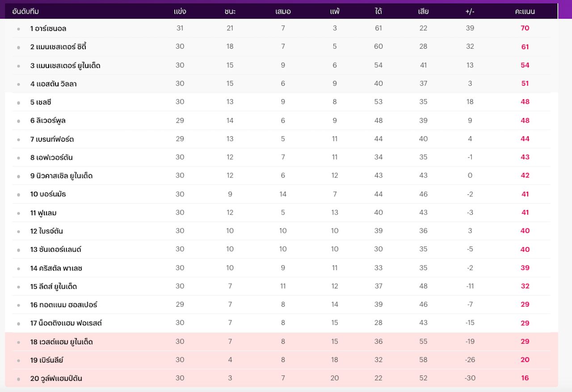The width and height of the screenshot is (572, 392).
Task: Sort by the คะแนน column header
Action: 525,12
